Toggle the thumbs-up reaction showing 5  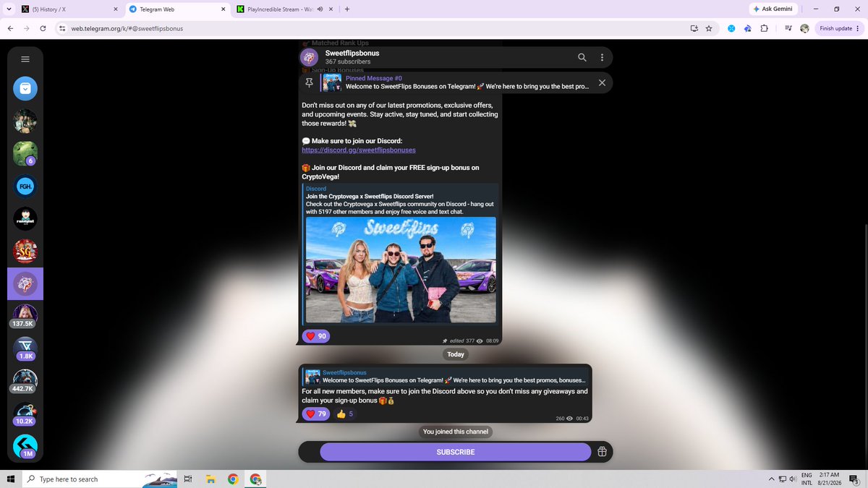coord(345,414)
